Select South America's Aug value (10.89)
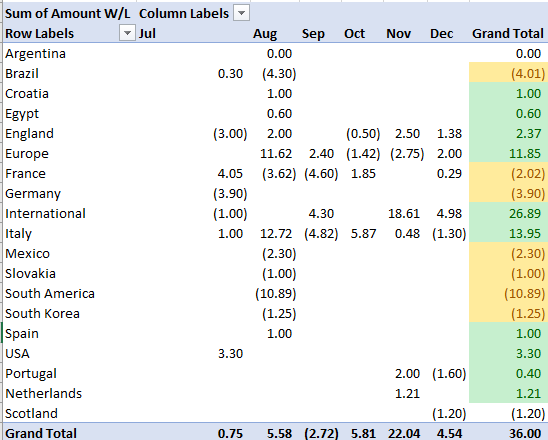The height and width of the screenshot is (440, 548). click(x=276, y=293)
